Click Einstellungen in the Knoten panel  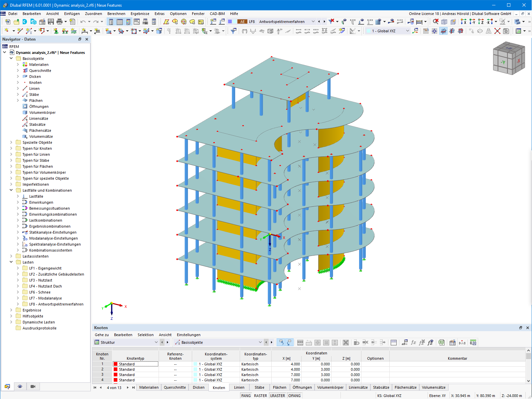point(189,335)
